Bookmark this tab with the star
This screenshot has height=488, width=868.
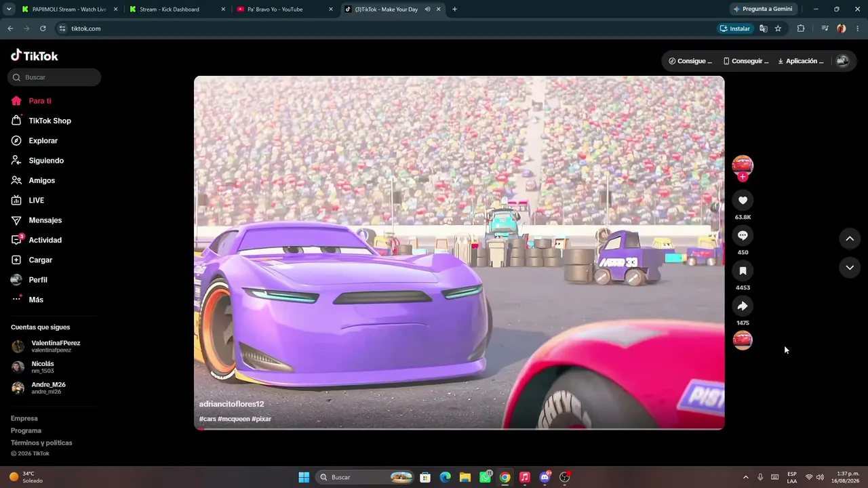[778, 28]
